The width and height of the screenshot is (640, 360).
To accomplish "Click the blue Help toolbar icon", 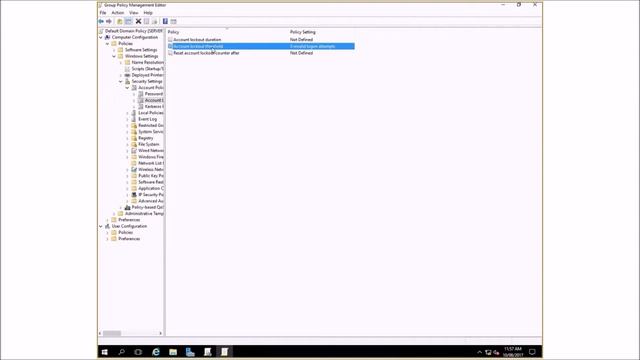I will coord(165,21).
